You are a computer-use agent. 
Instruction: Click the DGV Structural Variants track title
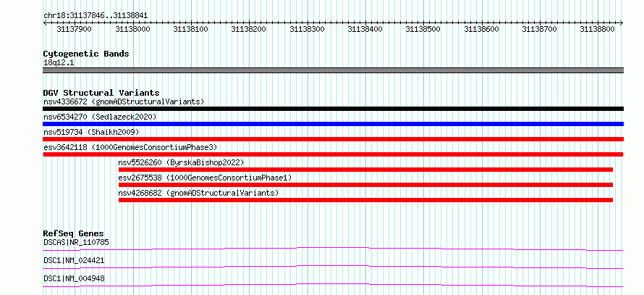[101, 93]
